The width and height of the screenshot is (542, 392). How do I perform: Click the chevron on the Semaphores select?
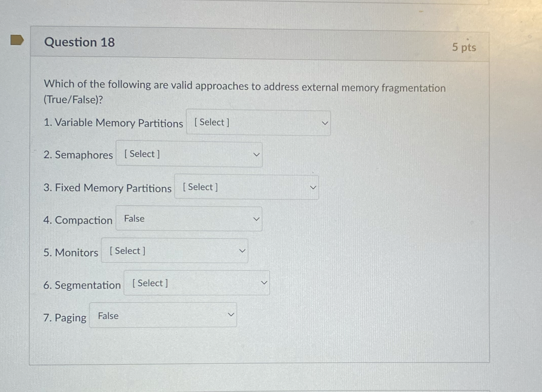tap(256, 154)
